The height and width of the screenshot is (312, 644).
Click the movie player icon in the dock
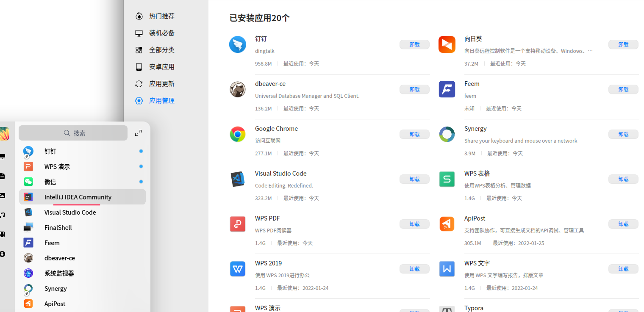(3, 235)
